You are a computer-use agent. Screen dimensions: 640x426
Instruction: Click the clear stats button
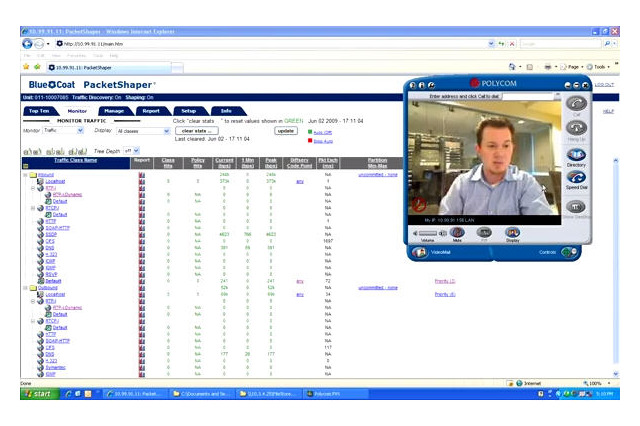(x=197, y=131)
